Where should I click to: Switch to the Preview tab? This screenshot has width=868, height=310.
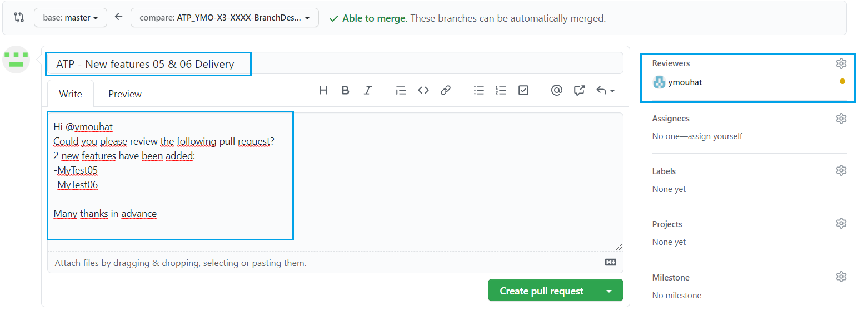[x=125, y=94]
